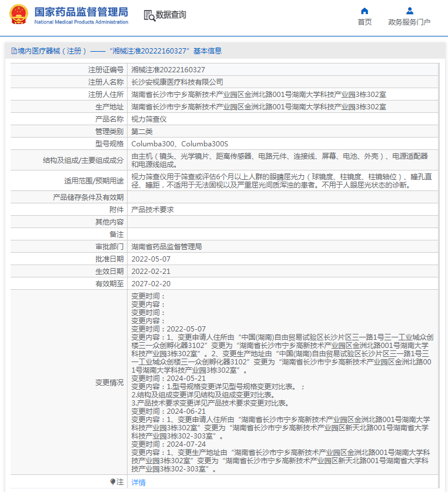Select the 注册人住所 address value
448x492 pixels.
tap(259, 95)
